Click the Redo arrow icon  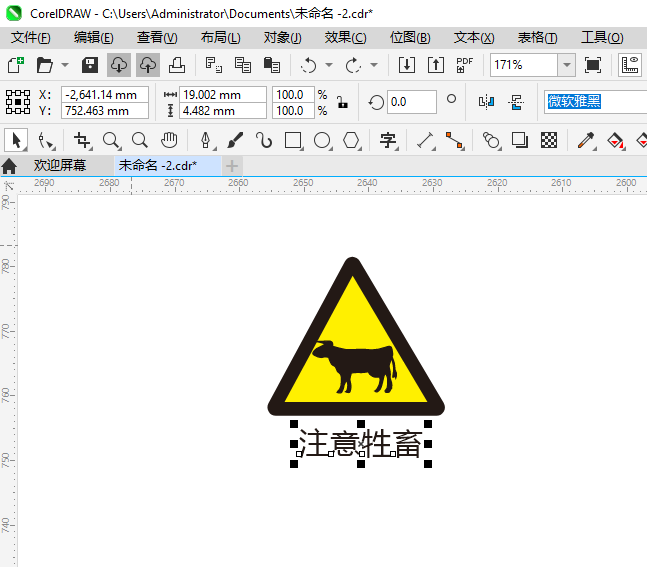pos(353,65)
